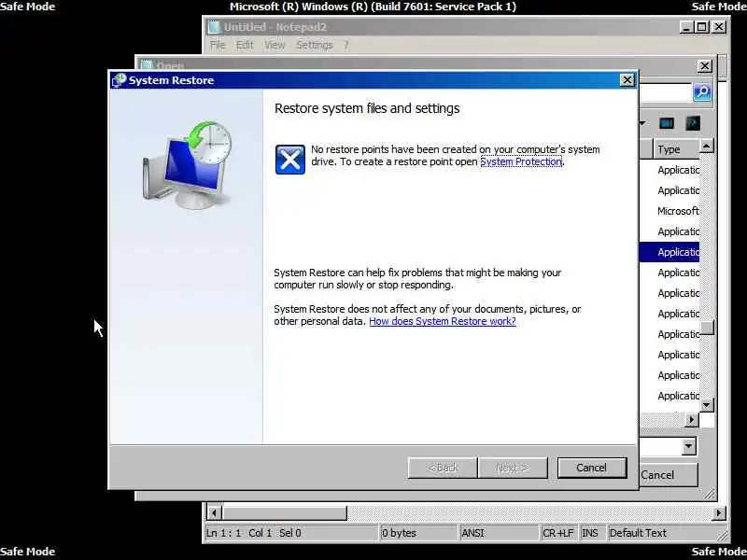Toggle INS insert mode in status bar
Image resolution: width=747 pixels, height=560 pixels.
click(592, 533)
